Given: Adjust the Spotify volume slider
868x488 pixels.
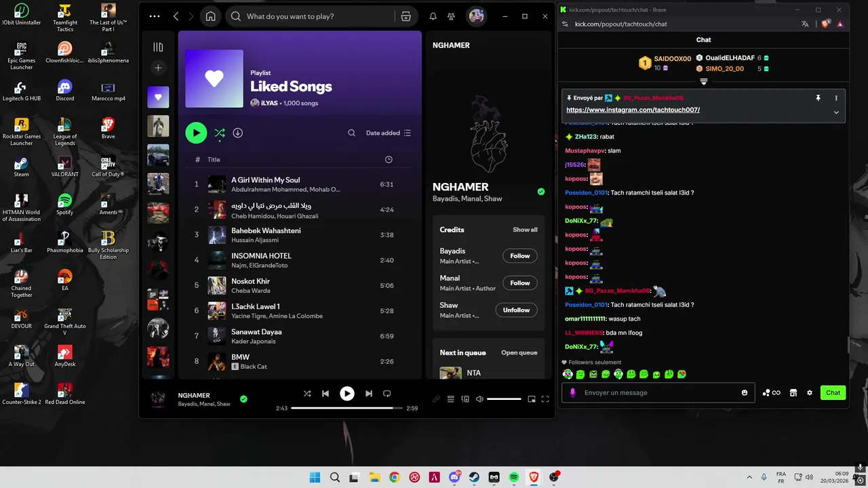Looking at the screenshot, I should click(x=504, y=399).
